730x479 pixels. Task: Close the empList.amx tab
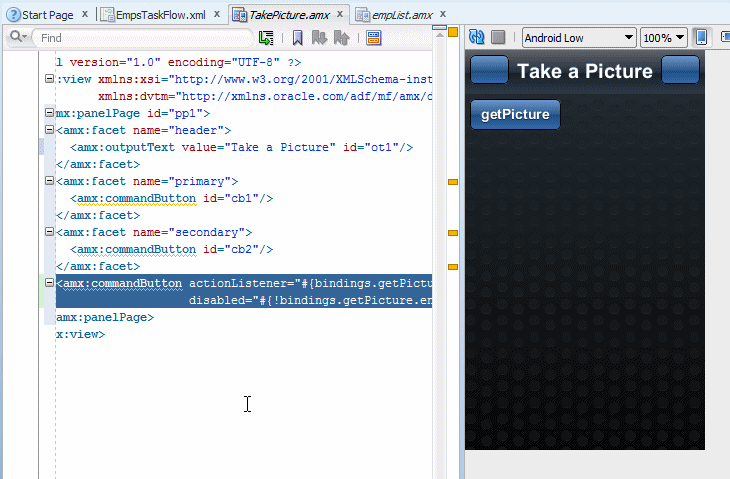pos(443,14)
